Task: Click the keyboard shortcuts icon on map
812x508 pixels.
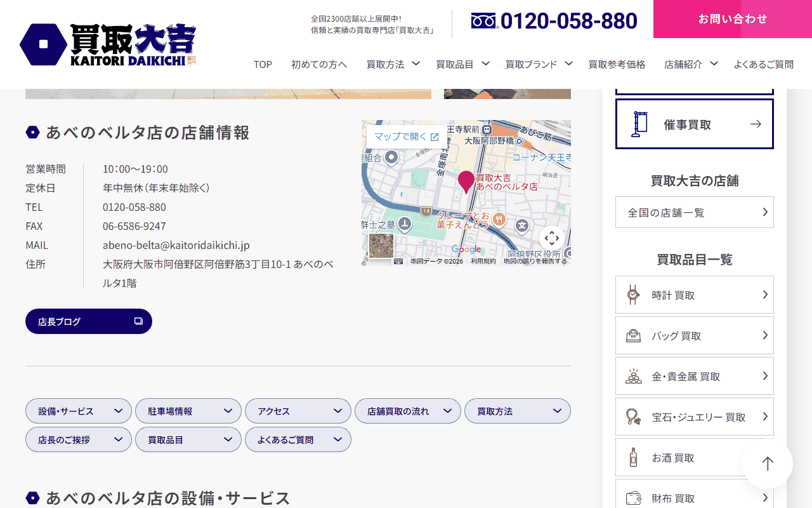Action: tap(398, 261)
